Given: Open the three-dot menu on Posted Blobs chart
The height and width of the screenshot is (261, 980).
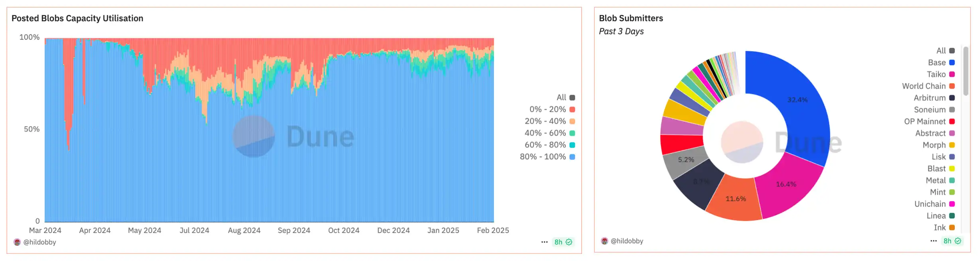Looking at the screenshot, I should click(544, 242).
